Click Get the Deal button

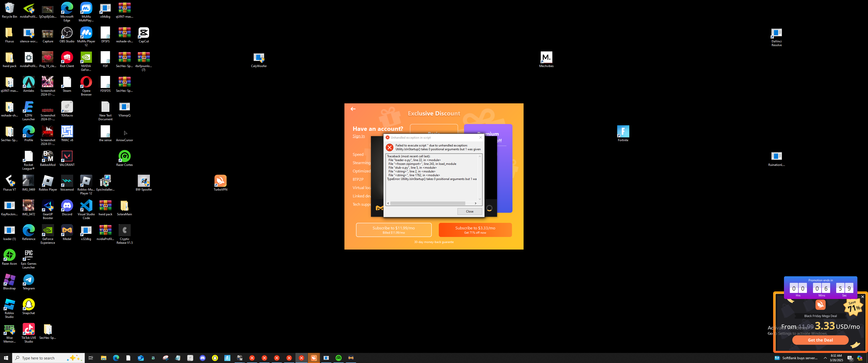820,340
